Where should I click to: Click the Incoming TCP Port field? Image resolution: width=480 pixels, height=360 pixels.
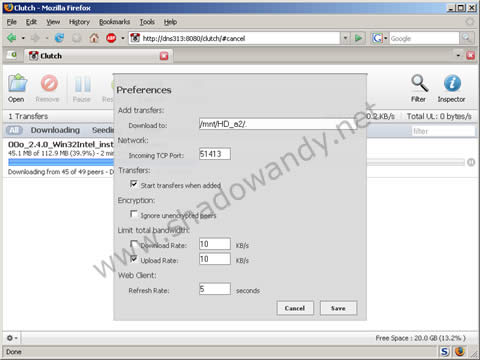coord(215,154)
